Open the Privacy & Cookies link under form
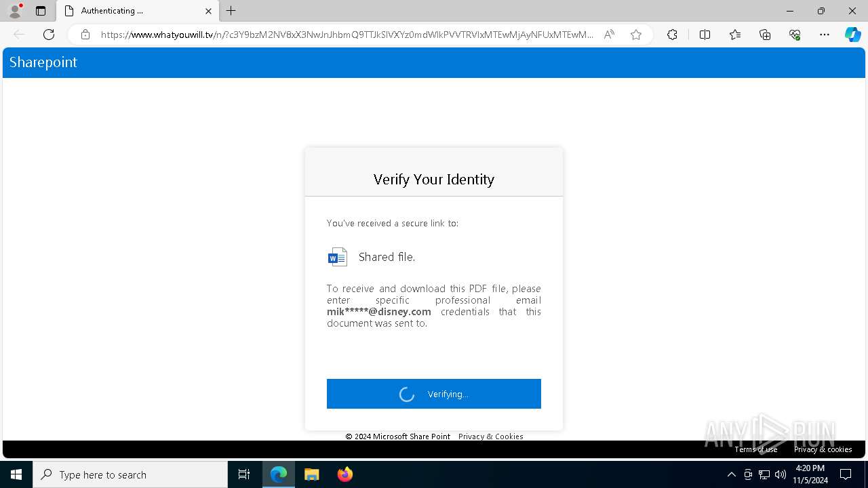 (490, 436)
